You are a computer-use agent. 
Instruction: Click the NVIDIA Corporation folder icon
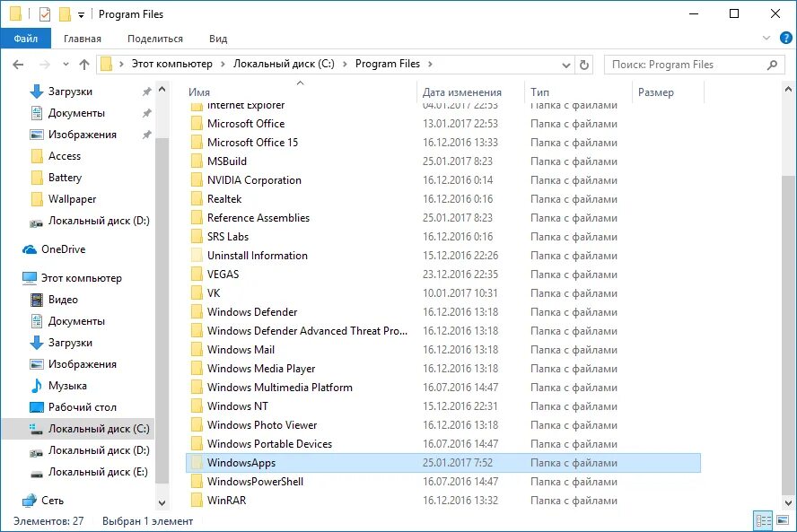(197, 179)
